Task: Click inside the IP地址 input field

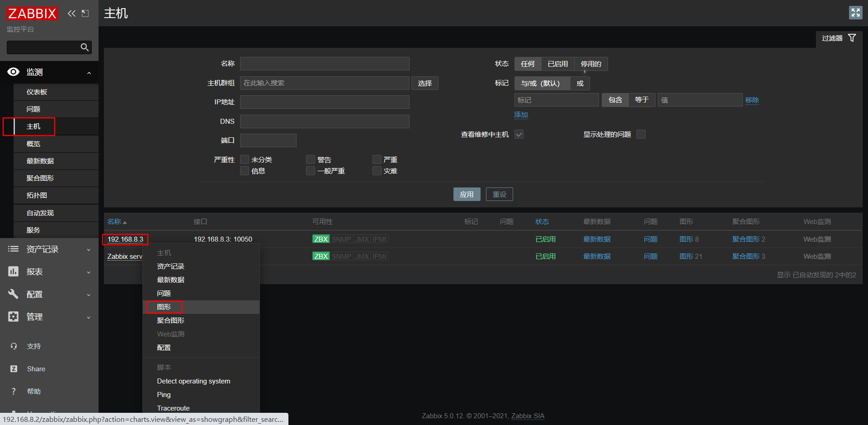Action: point(325,102)
